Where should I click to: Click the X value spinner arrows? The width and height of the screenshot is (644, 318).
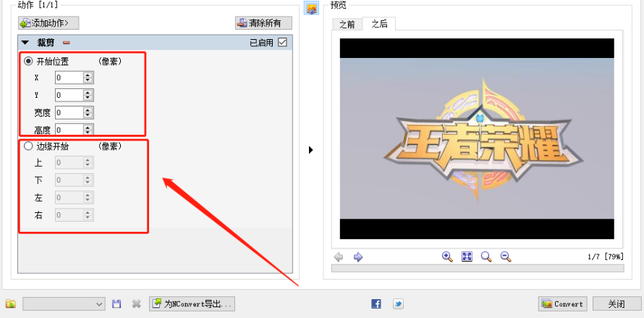click(88, 78)
